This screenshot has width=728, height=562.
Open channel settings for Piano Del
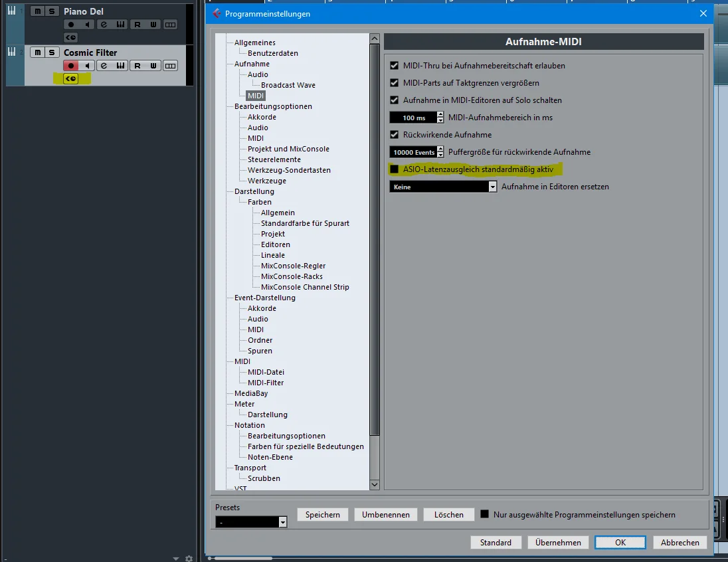[x=104, y=25]
